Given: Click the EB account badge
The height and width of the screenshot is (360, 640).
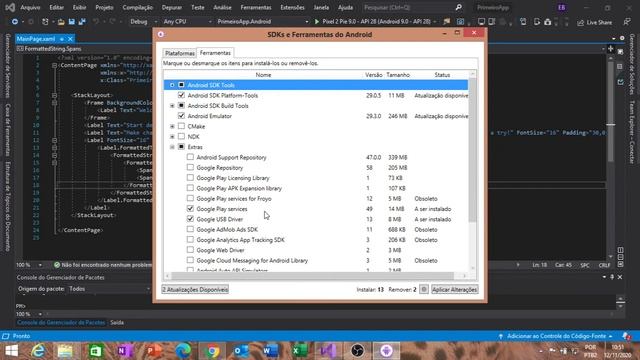Looking at the screenshot, I should point(562,7).
